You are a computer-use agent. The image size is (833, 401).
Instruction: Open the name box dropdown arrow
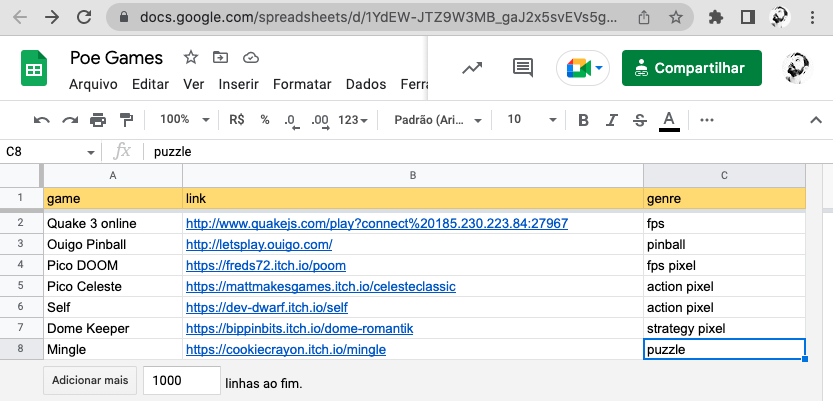[x=91, y=153]
